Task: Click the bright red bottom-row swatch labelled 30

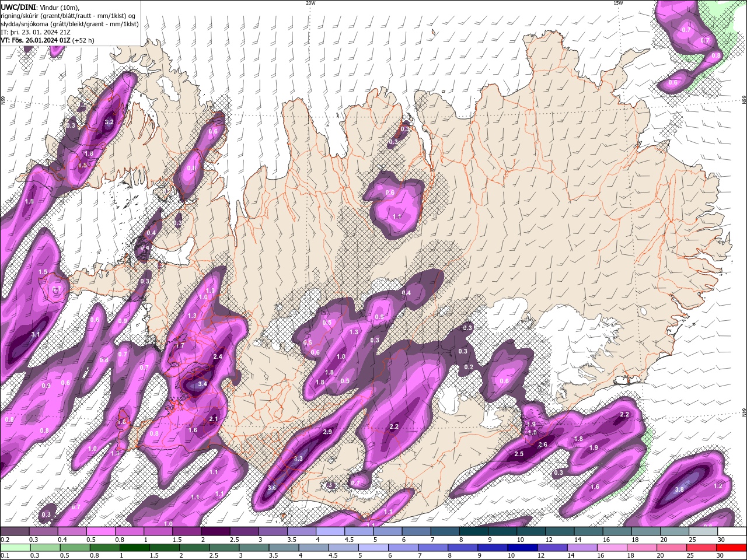Action: coord(732,548)
